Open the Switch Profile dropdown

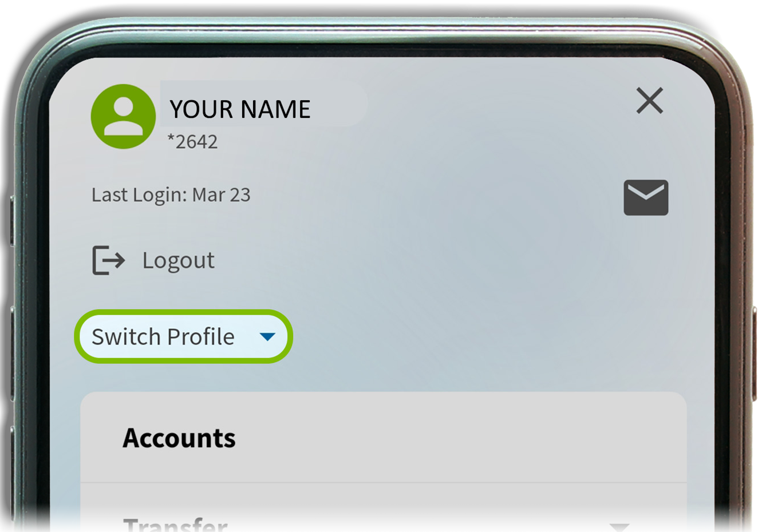click(183, 336)
